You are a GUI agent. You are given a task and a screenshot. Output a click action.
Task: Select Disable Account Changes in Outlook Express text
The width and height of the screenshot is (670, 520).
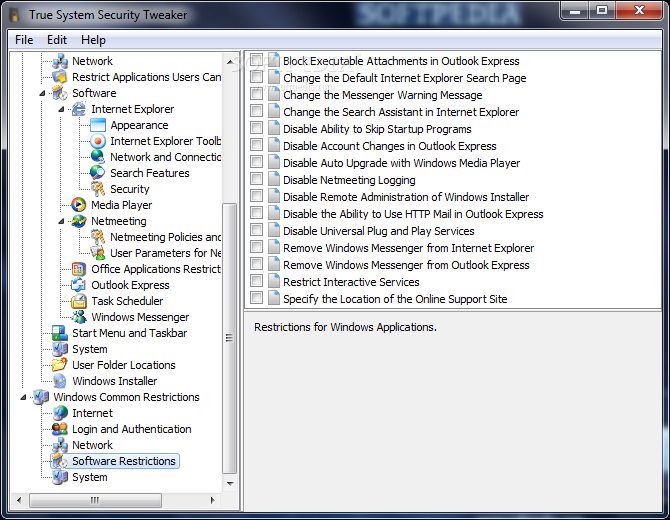(x=390, y=146)
